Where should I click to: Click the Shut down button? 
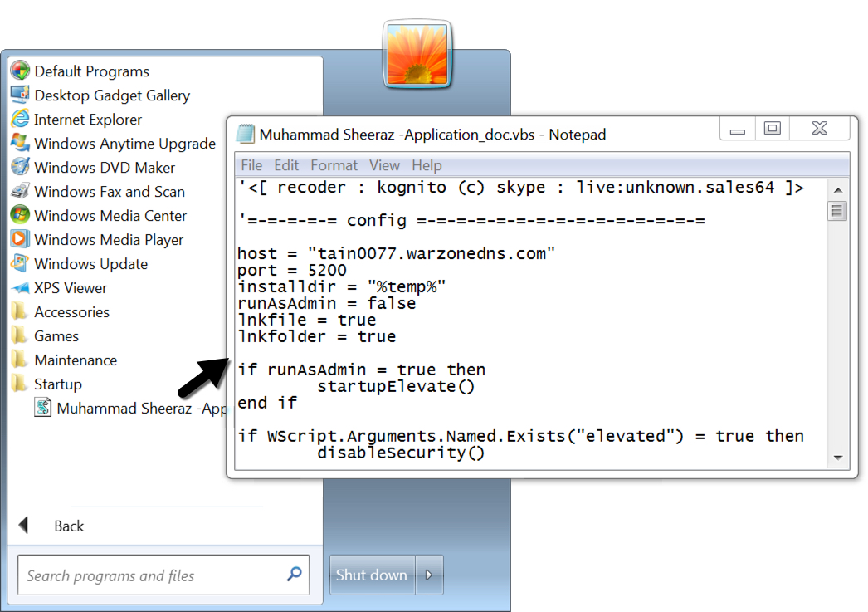[x=372, y=575]
